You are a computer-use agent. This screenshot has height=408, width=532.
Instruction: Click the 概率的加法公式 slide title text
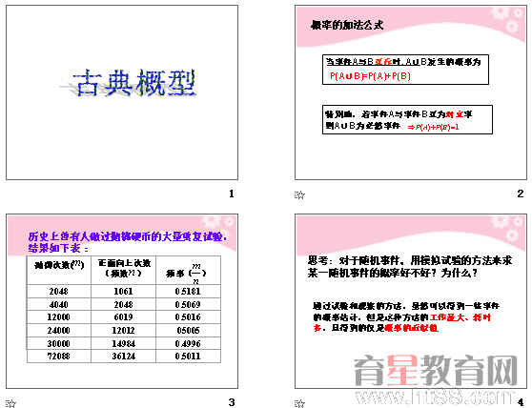point(347,25)
